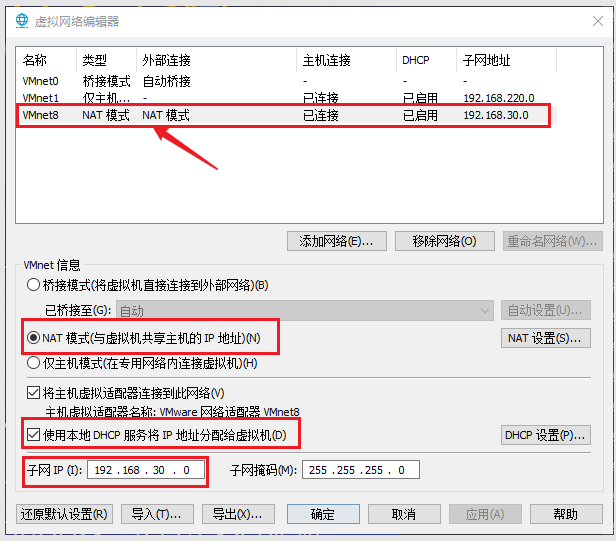Viewport: 616px width, 541px height.
Task: Confirm with the 确定 button
Action: point(323,514)
